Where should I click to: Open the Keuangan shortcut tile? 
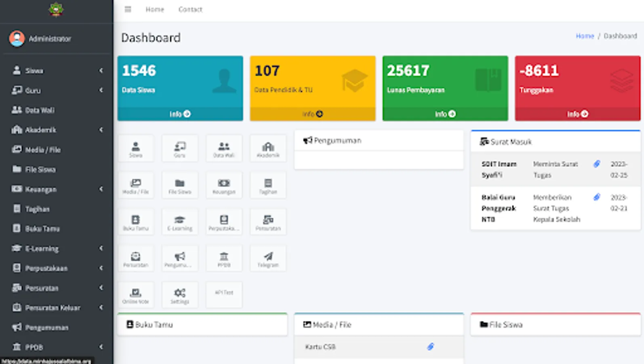pos(224,185)
